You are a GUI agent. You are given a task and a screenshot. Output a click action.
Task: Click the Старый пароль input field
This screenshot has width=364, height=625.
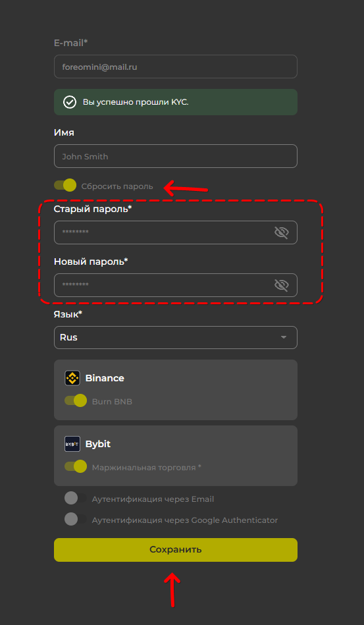pos(176,232)
